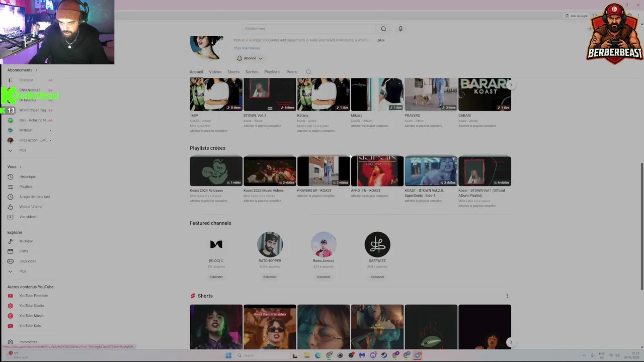
Task: Click the Create plus icon in header
Action: click(590, 29)
